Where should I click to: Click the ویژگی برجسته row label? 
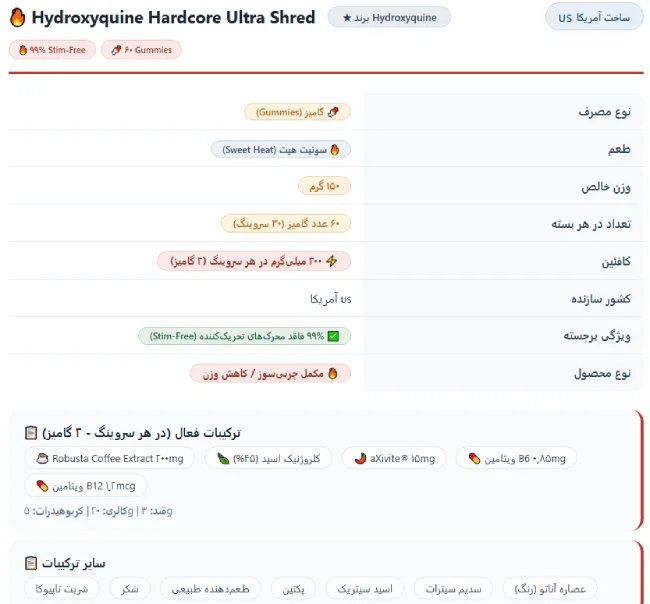click(597, 336)
